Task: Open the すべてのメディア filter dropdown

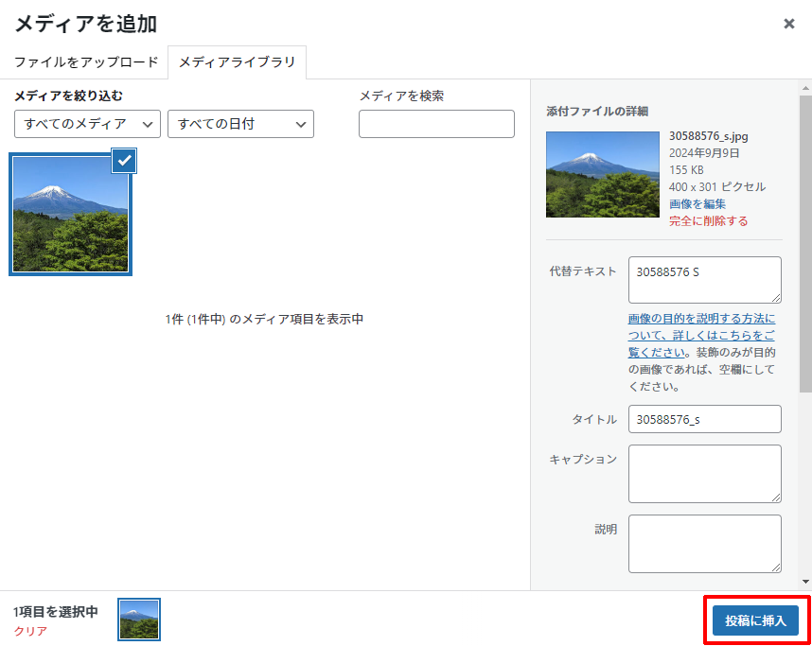Action: (87, 124)
